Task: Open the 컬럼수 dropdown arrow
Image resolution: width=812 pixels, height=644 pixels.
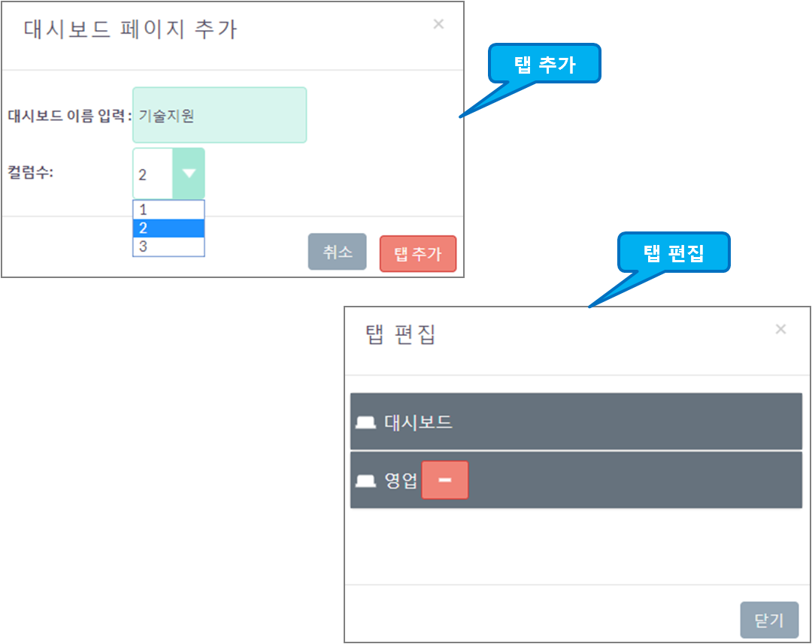Action: click(189, 174)
